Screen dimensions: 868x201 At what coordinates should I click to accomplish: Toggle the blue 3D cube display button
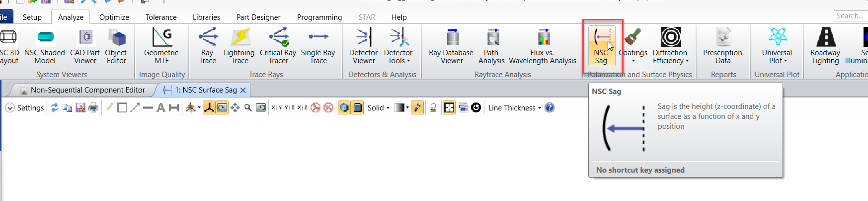[x=344, y=107]
